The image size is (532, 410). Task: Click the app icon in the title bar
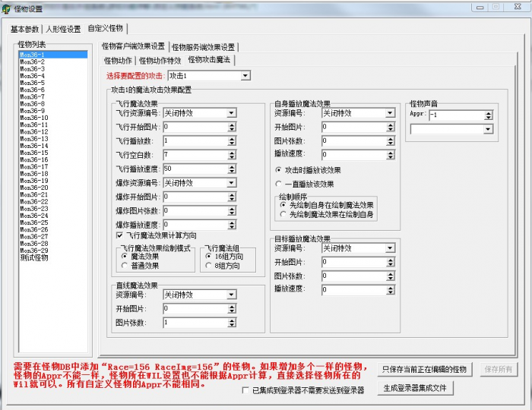point(7,8)
